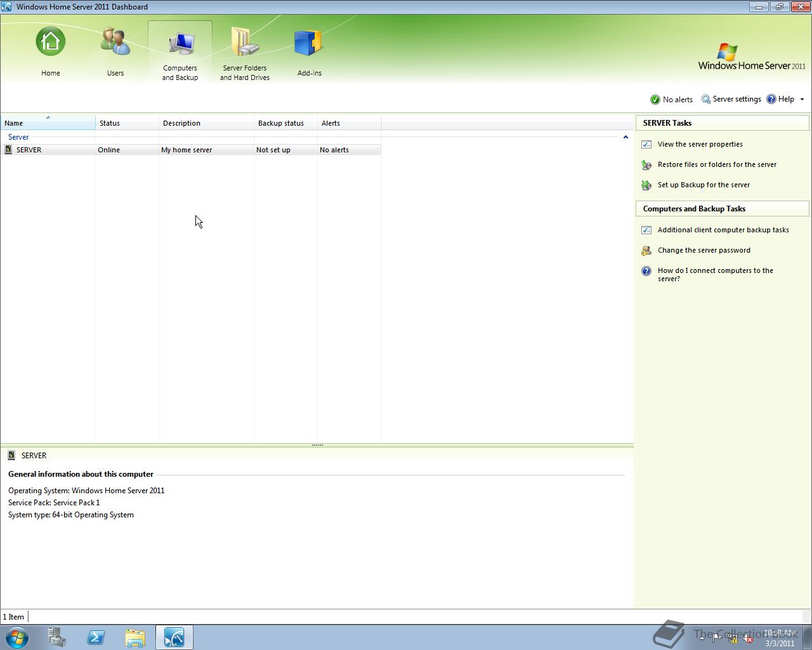Sort by the Name column header
812x650 pixels.
(48, 123)
